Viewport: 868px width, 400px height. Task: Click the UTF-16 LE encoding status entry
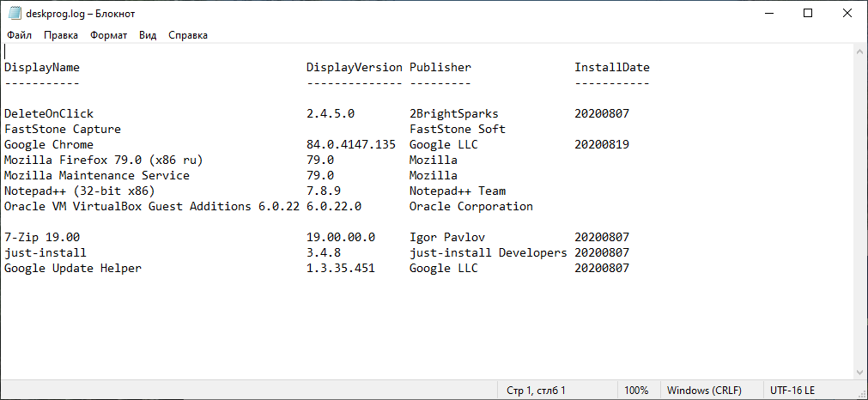pos(792,390)
